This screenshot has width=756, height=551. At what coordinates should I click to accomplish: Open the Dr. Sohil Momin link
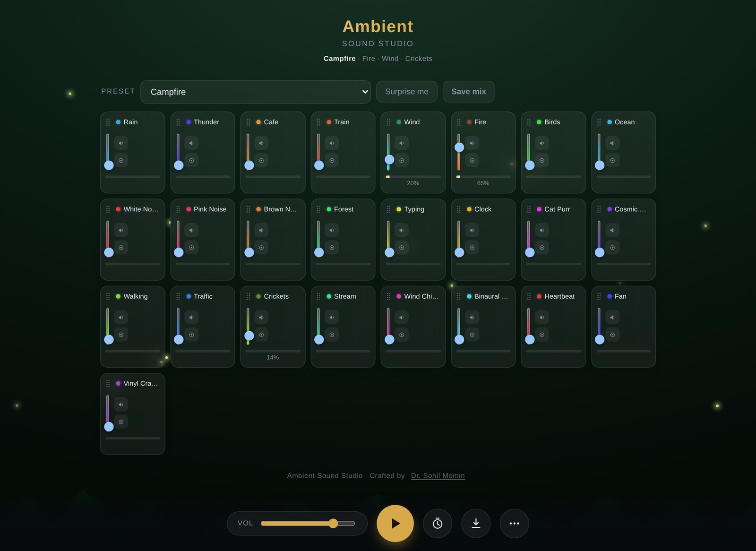click(438, 476)
